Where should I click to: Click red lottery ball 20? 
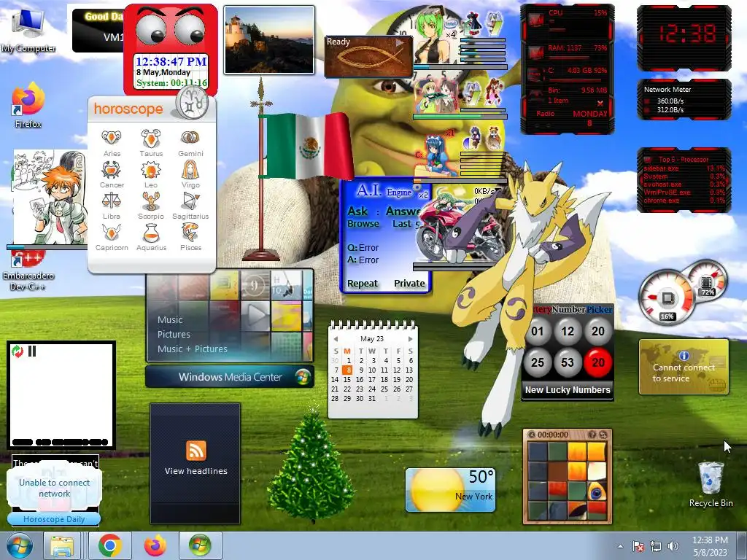598,362
